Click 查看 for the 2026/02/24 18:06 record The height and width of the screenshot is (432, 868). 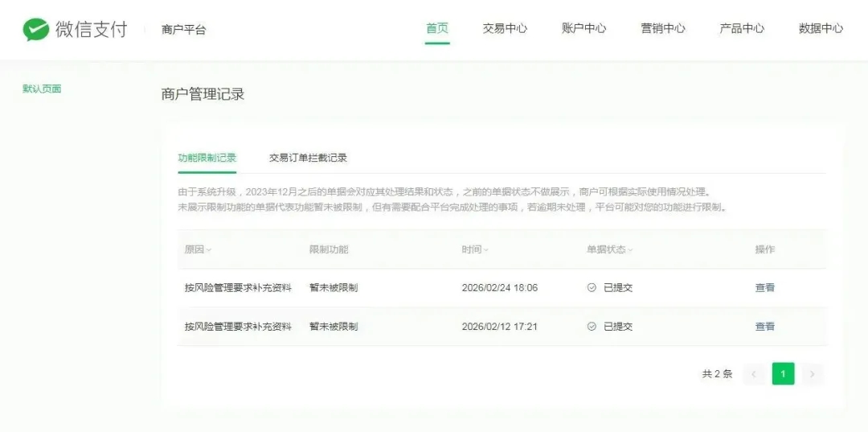[x=764, y=288]
